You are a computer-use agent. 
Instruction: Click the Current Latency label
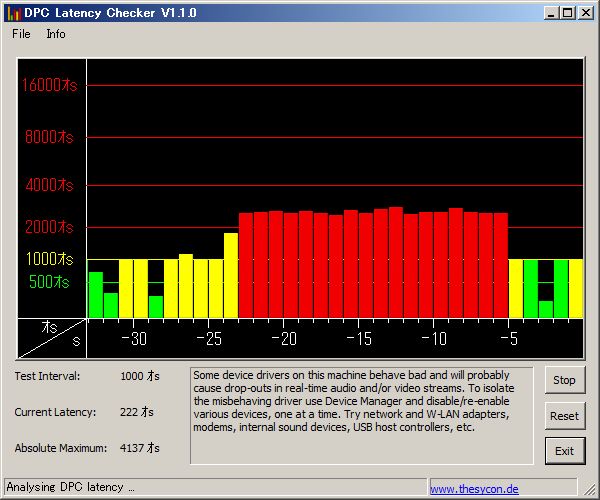55,412
